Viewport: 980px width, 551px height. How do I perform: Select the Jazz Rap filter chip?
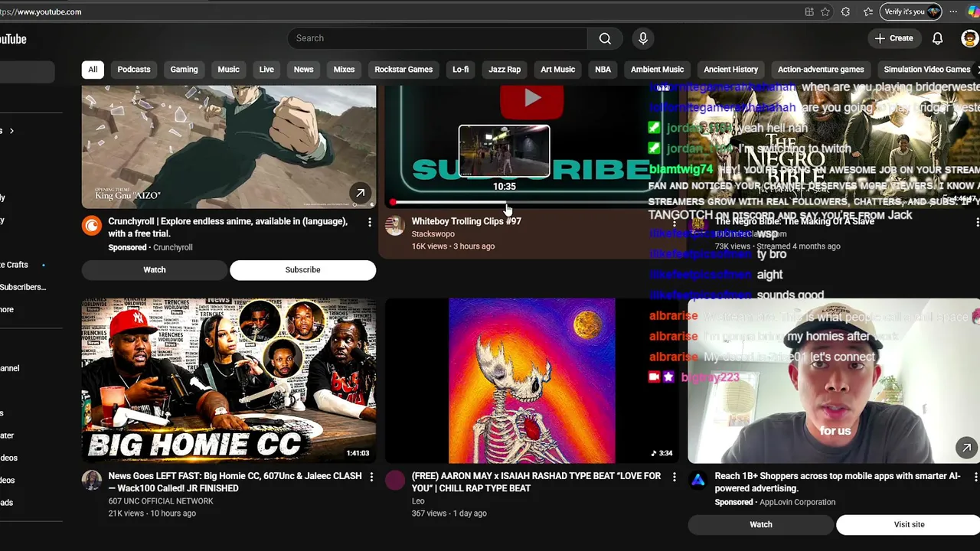(505, 70)
